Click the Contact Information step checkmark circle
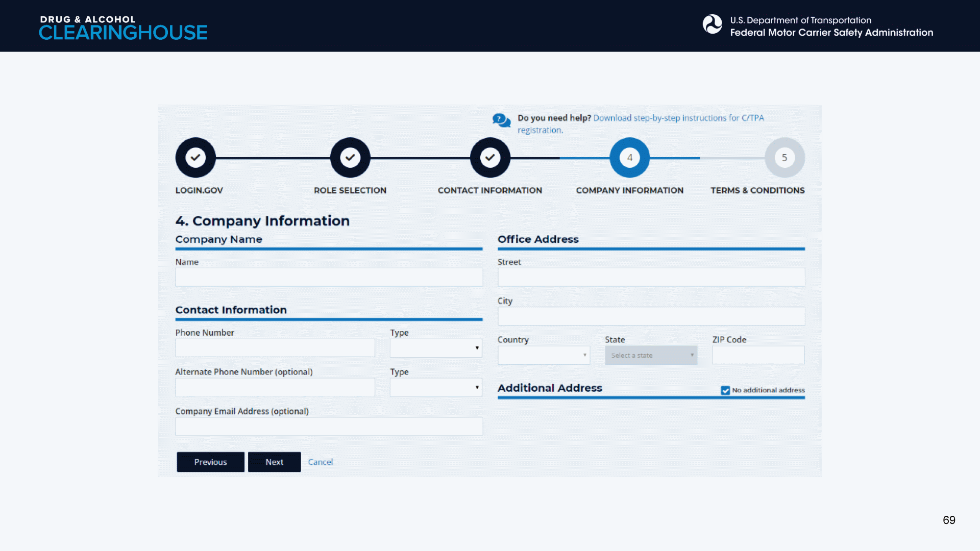Screen dimensions: 980x551 [490, 158]
